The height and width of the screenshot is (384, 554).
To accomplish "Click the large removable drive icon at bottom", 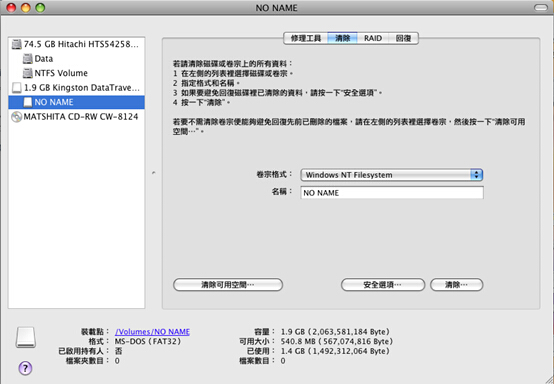I will pyautogui.click(x=25, y=337).
